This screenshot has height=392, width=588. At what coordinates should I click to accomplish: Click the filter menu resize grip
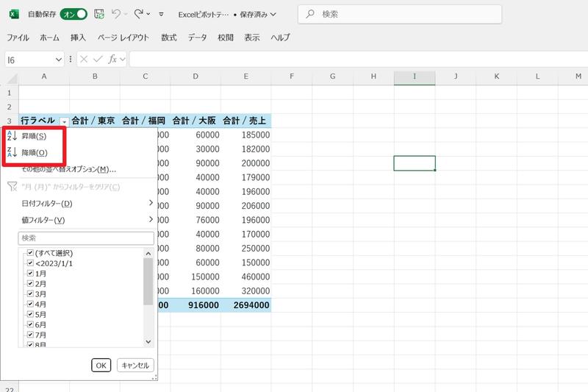tap(154, 377)
